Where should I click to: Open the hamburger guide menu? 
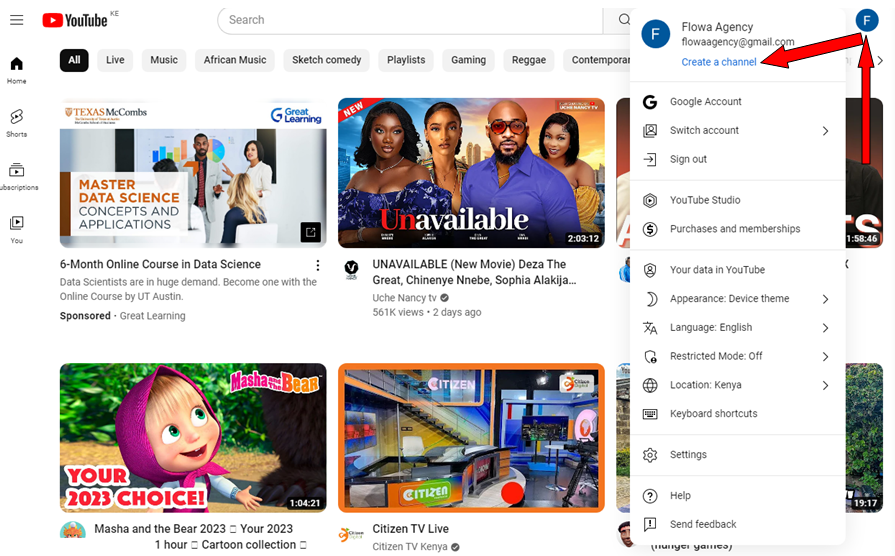click(16, 20)
